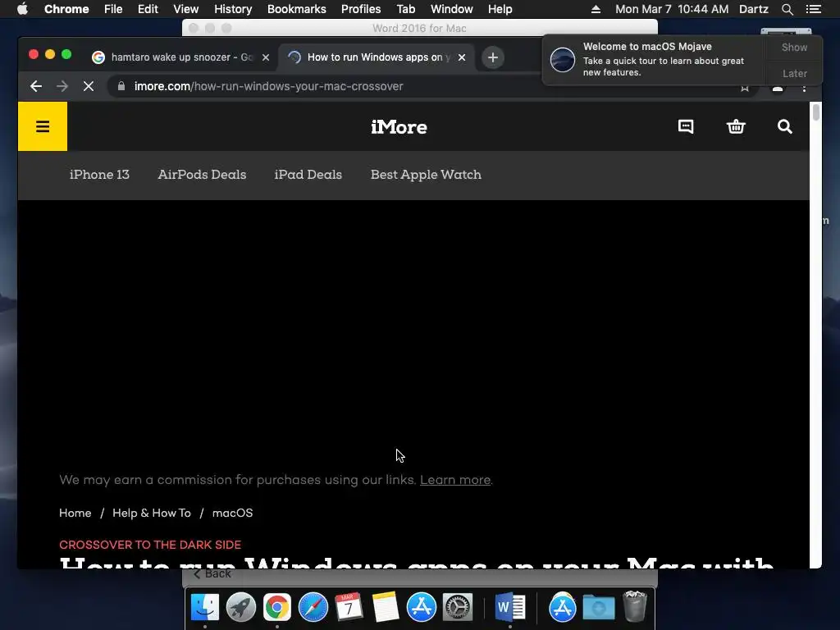840x630 pixels.
Task: Open the Profiles menu
Action: [361, 9]
